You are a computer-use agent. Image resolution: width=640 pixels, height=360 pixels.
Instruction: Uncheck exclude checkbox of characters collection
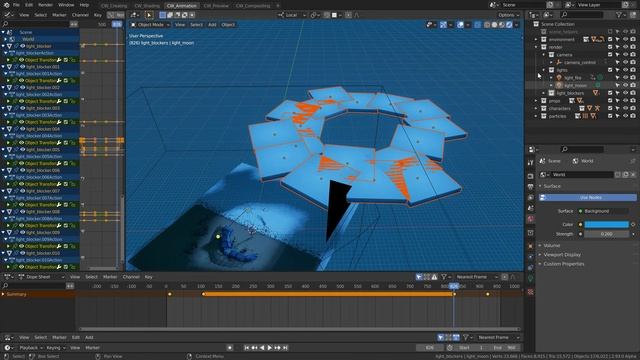coord(610,108)
